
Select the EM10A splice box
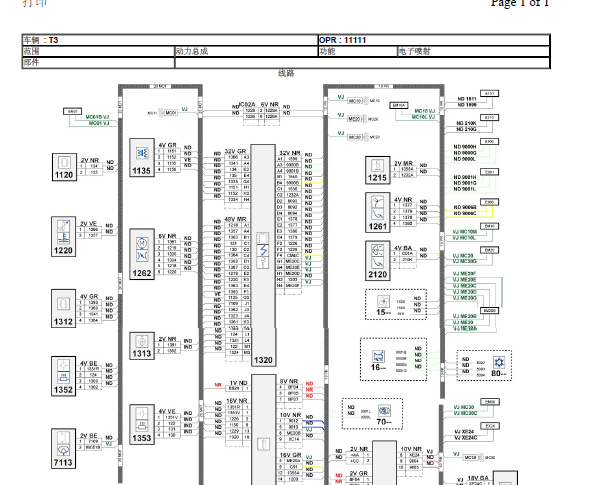[x=399, y=105]
